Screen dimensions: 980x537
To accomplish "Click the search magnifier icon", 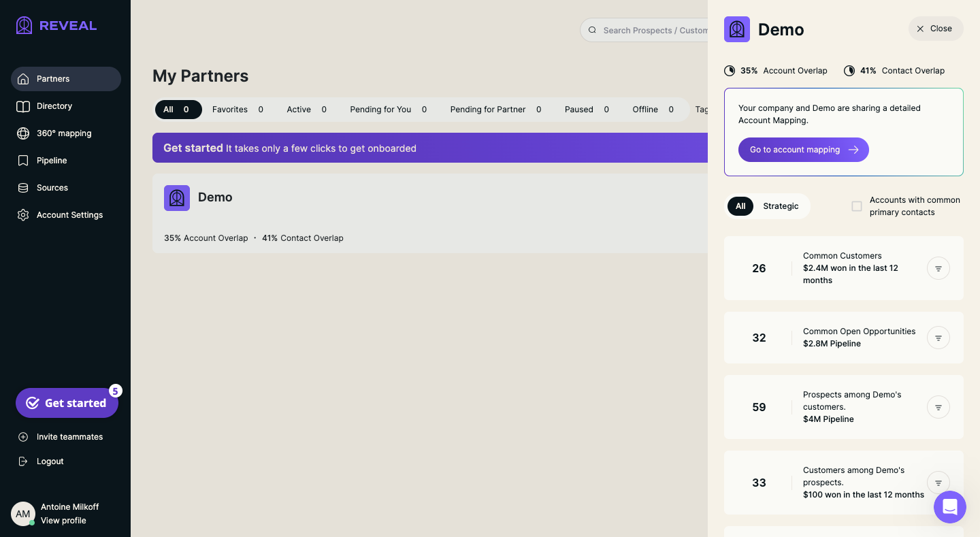I will [592, 30].
